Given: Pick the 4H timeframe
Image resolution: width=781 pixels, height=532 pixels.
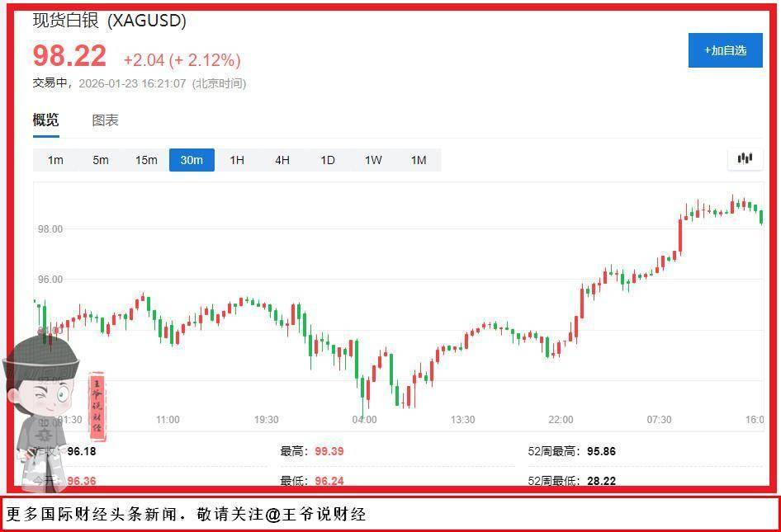Looking at the screenshot, I should [x=282, y=160].
